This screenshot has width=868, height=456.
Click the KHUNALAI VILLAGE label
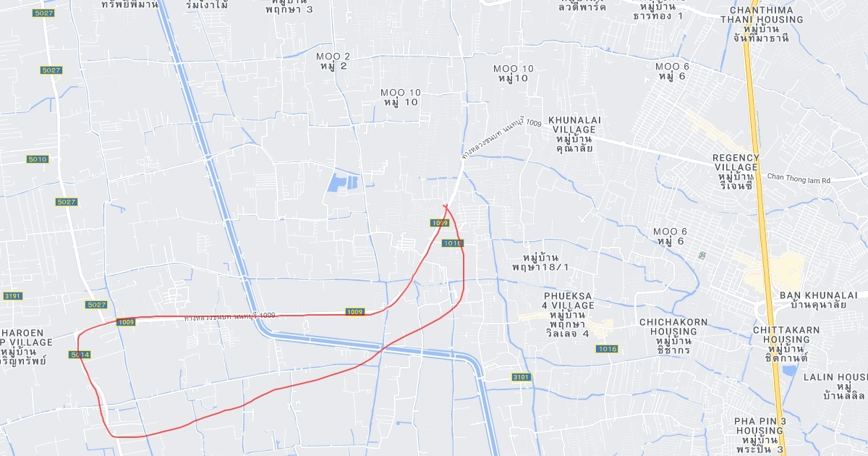coord(575,134)
